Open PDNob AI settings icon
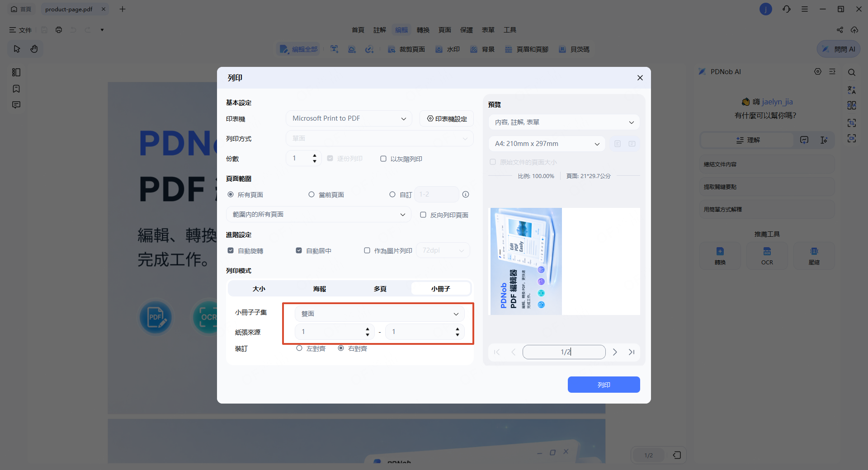Viewport: 868px width, 470px height. [x=818, y=71]
